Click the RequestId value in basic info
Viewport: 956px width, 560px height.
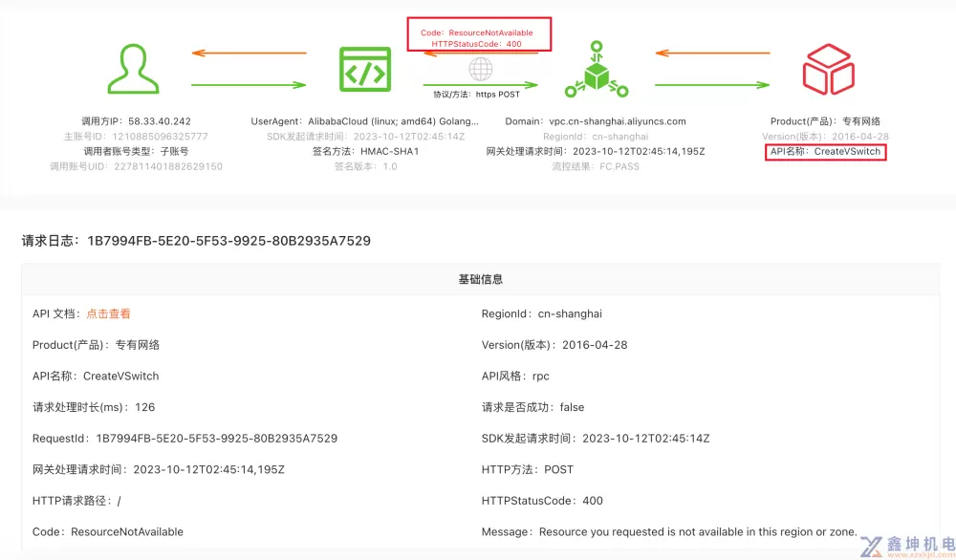(x=216, y=439)
